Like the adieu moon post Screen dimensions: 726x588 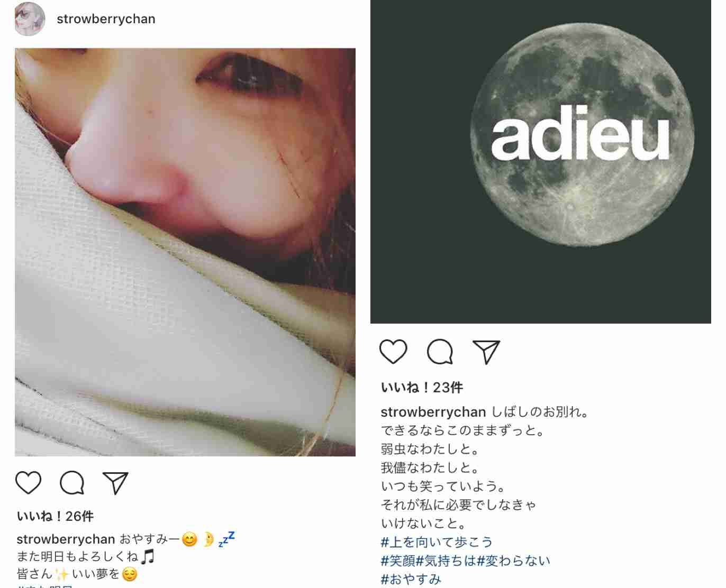click(393, 352)
